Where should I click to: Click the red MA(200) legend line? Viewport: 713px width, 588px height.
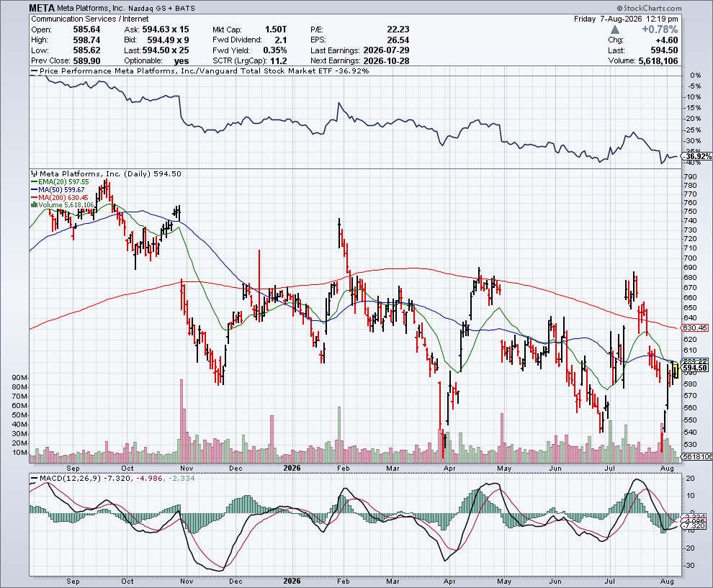(34, 198)
